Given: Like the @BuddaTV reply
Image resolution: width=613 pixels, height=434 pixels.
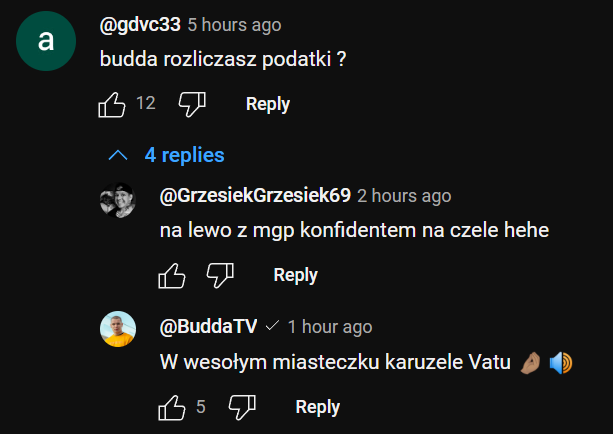Looking at the screenshot, I should tap(172, 407).
